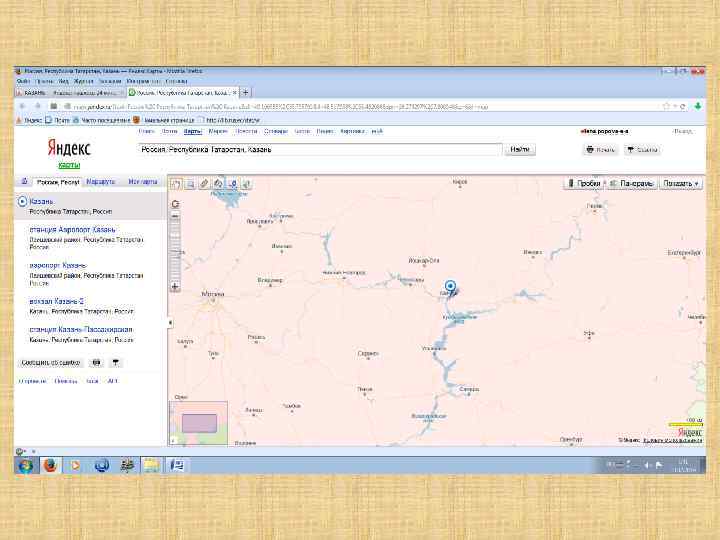The image size is (720, 540).
Task: Select the magnifier zoom tool on map toolbar
Action: [190, 184]
